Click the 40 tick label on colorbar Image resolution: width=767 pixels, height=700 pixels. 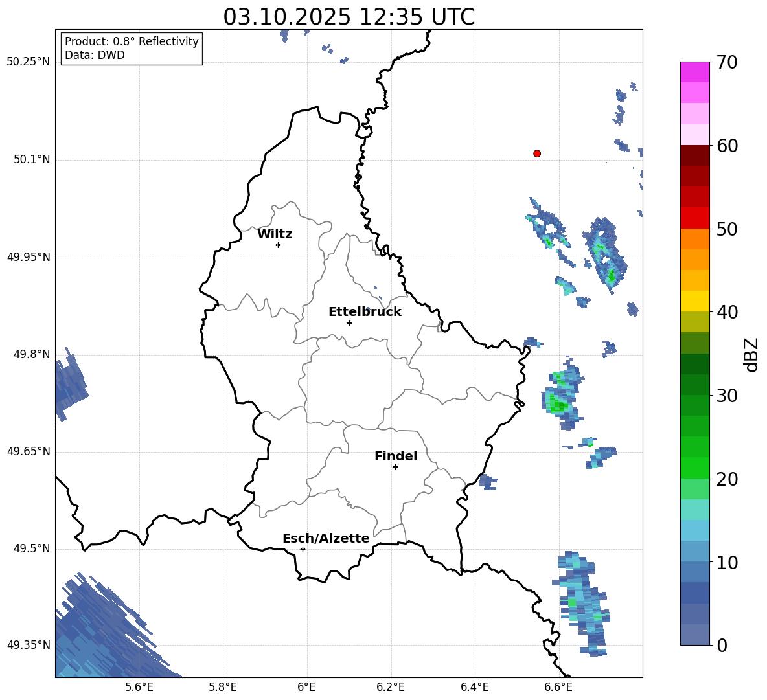click(727, 312)
